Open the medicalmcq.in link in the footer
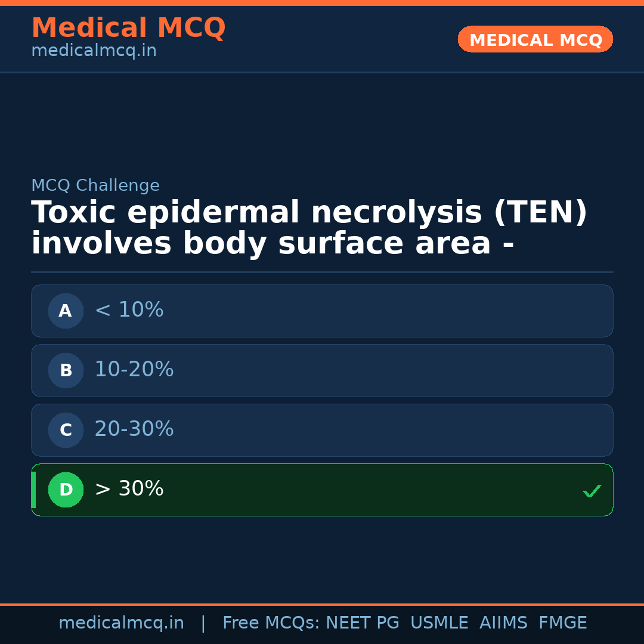The height and width of the screenshot is (644, 644). pos(121,623)
